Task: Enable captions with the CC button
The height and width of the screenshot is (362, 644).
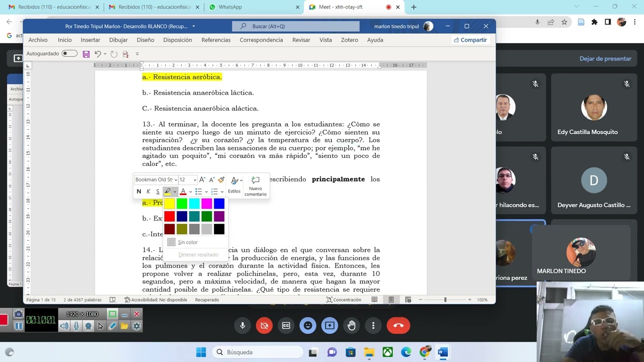Action: (286, 325)
